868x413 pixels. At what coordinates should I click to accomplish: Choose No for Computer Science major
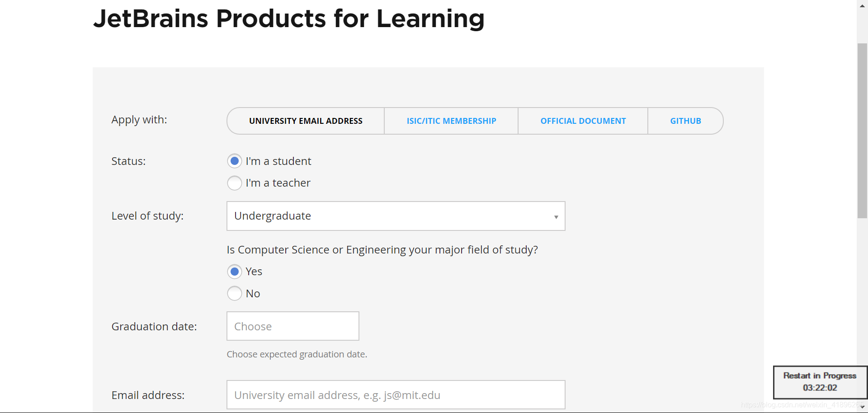coord(235,293)
